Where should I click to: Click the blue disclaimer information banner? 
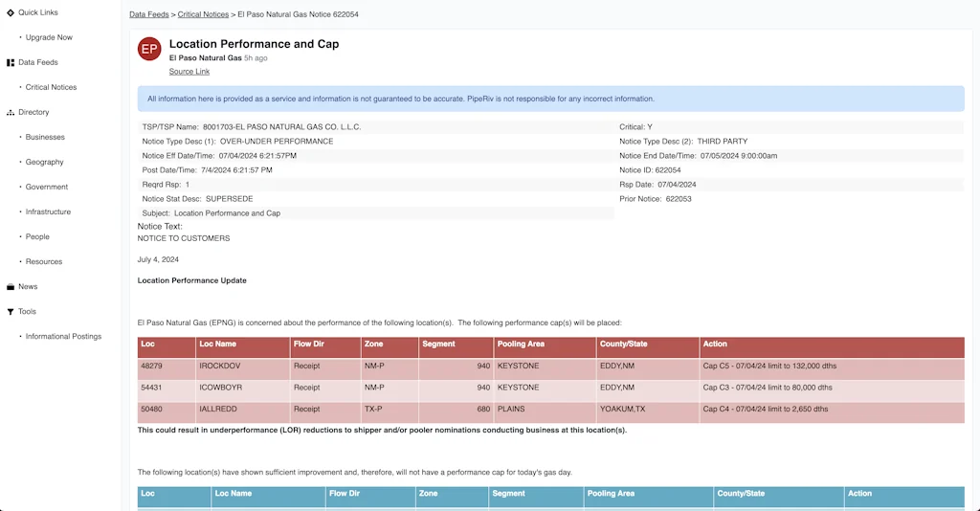[550, 99]
